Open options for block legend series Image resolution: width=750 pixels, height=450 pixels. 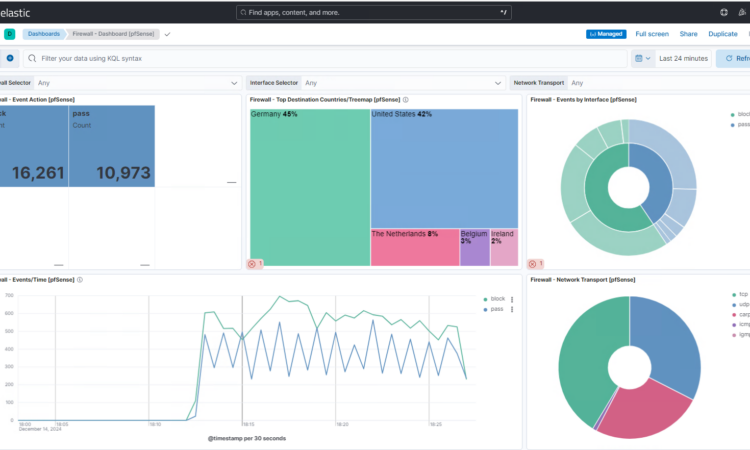point(512,299)
